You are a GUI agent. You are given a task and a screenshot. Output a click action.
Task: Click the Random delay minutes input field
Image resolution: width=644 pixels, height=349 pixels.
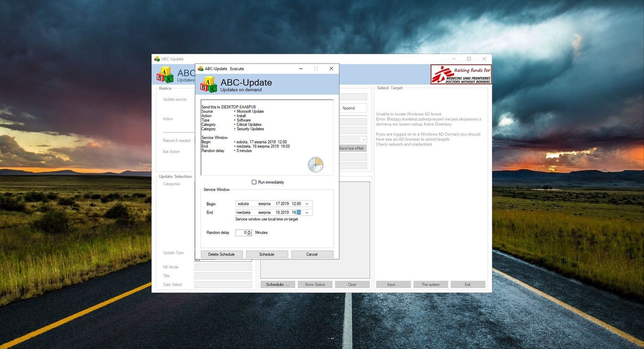click(x=241, y=233)
